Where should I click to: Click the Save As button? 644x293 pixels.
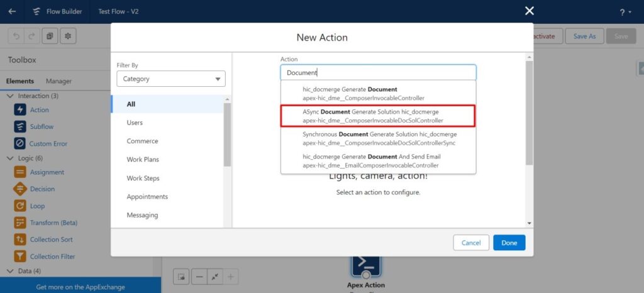pyautogui.click(x=584, y=36)
